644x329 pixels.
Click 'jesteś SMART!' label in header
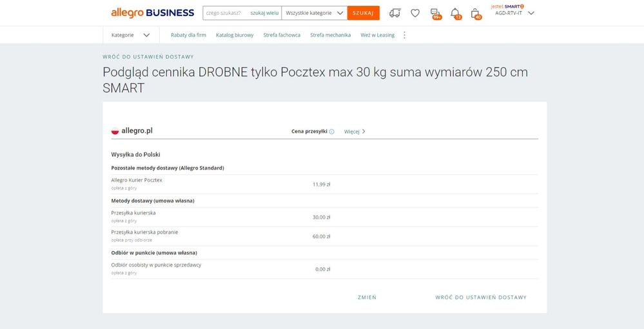pyautogui.click(x=507, y=6)
